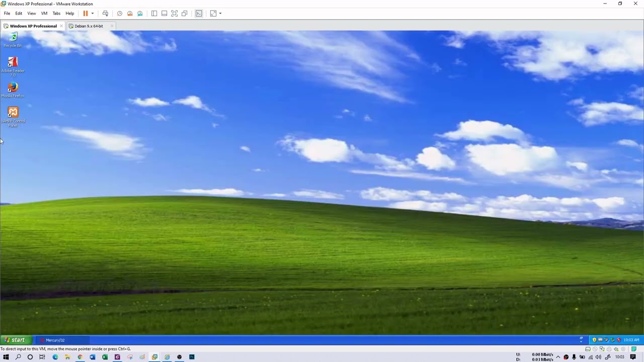Take a snapshot of this VM
The width and height of the screenshot is (644, 362).
(120, 14)
